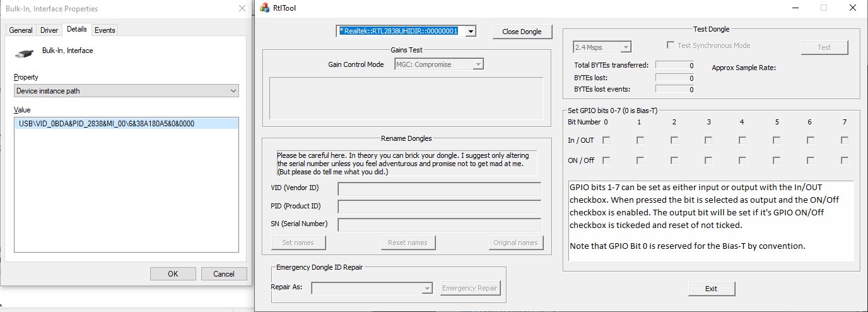This screenshot has height=312, width=868.
Task: Toggle the ON/Off checkbox for bit 7
Action: (x=845, y=160)
